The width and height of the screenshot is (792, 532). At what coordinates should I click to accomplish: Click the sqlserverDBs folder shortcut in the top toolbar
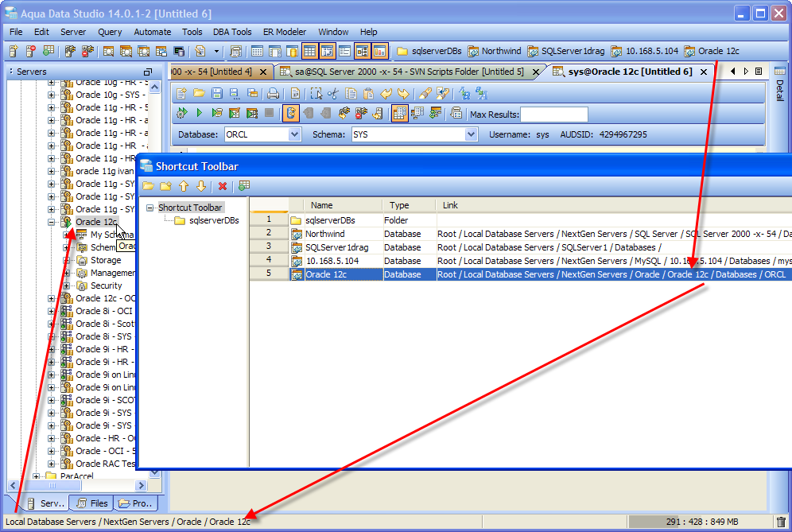[x=429, y=51]
